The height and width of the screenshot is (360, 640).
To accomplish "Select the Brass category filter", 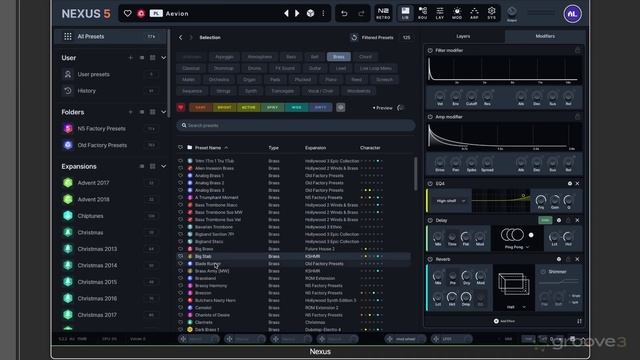I will click(x=338, y=57).
